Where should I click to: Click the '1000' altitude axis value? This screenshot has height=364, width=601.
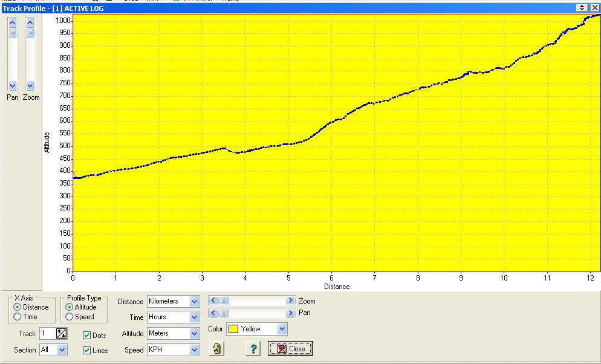pos(63,21)
